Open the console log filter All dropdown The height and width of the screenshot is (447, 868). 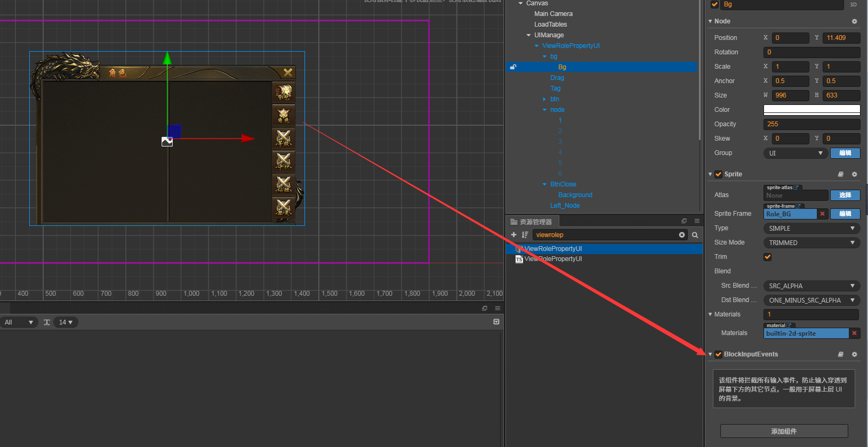(19, 322)
